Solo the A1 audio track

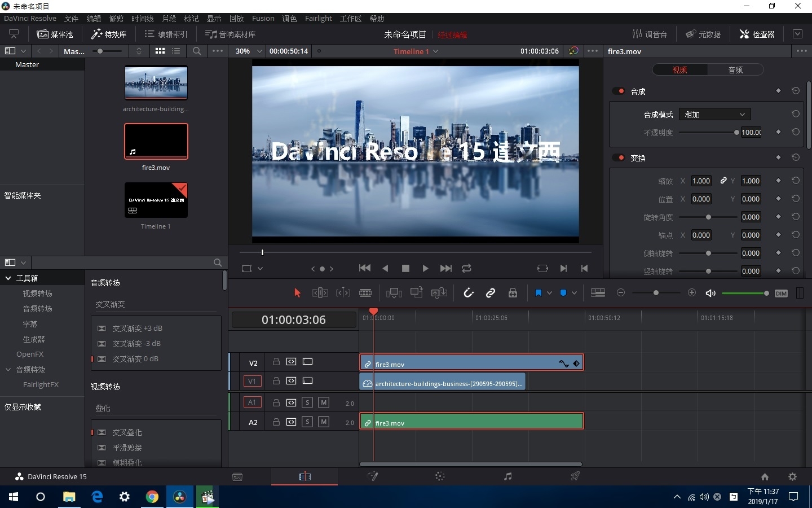tap(307, 402)
